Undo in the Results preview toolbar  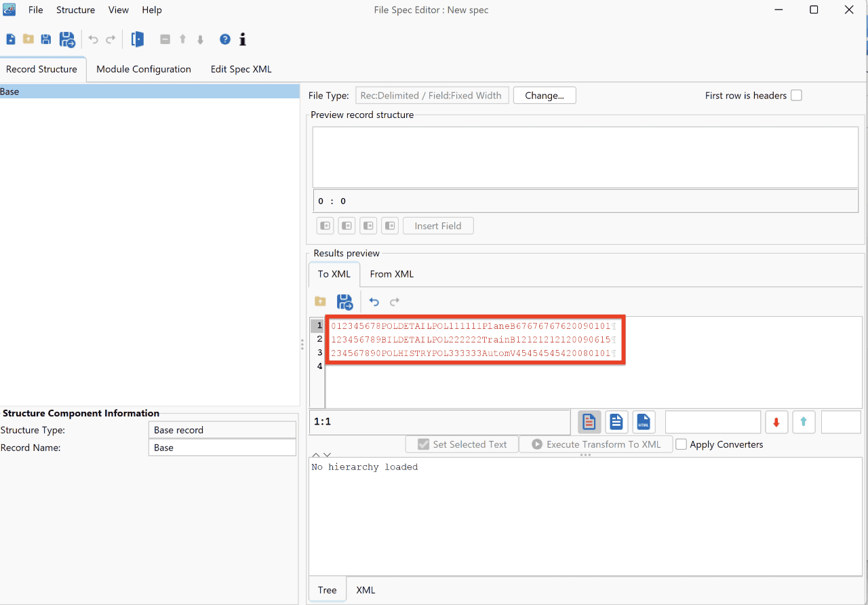pyautogui.click(x=374, y=302)
